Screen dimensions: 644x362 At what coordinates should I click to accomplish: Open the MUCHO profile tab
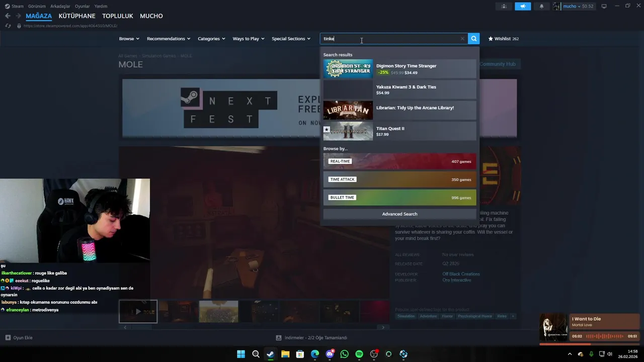tap(151, 16)
